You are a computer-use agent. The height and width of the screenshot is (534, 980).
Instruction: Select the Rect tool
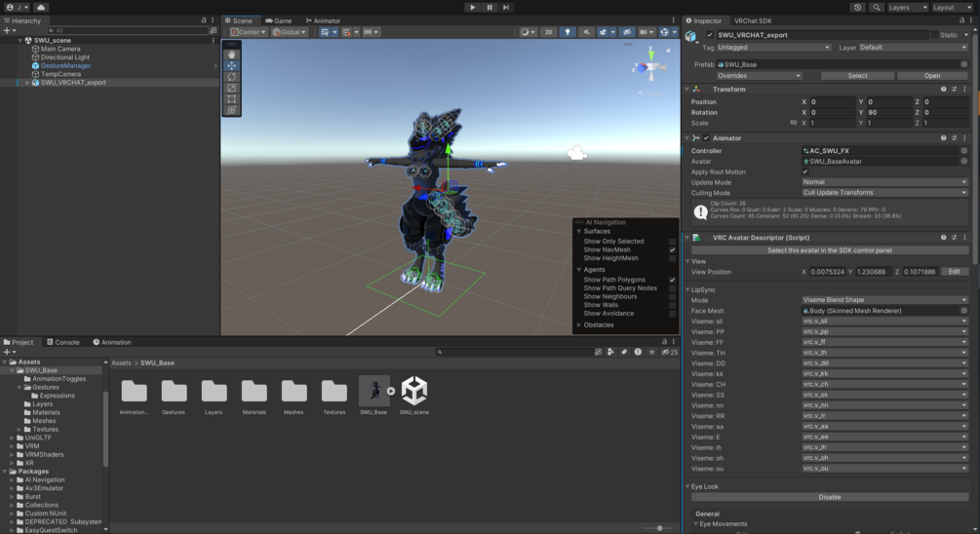232,98
